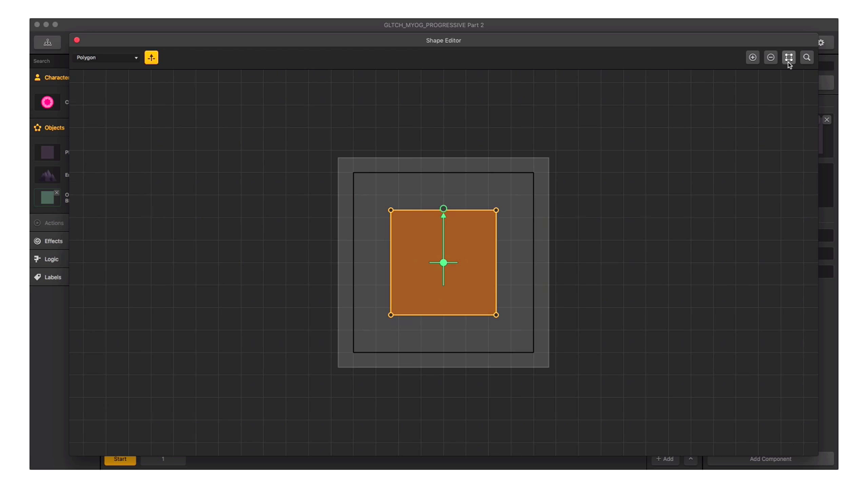Select the green square object thumbnail

[x=47, y=197]
